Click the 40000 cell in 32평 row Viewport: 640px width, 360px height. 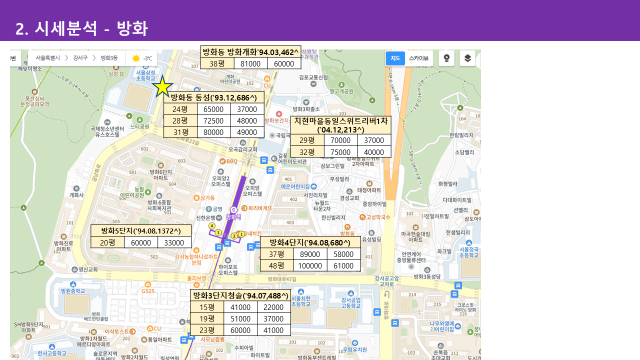tap(374, 152)
